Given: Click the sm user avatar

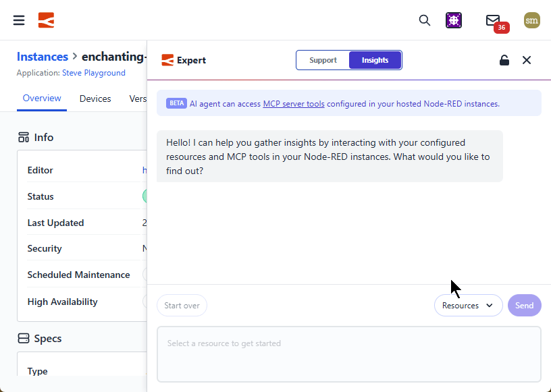Looking at the screenshot, I should (x=531, y=20).
